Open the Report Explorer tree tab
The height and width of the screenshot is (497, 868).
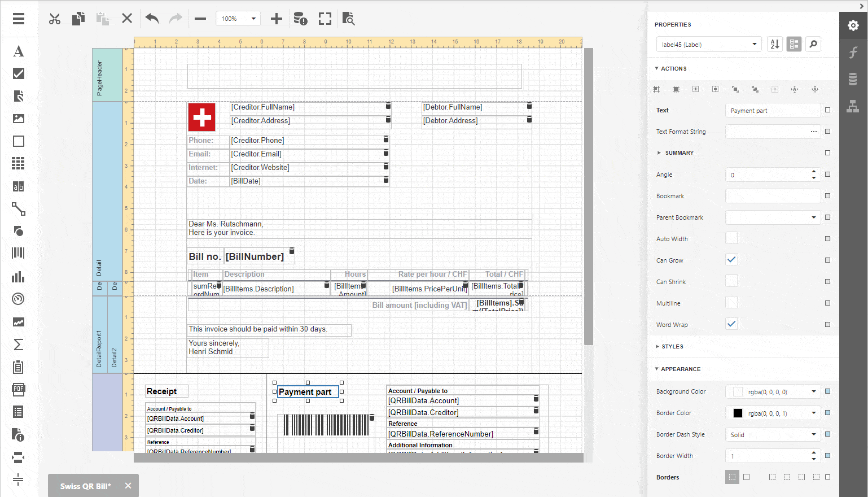click(x=853, y=106)
